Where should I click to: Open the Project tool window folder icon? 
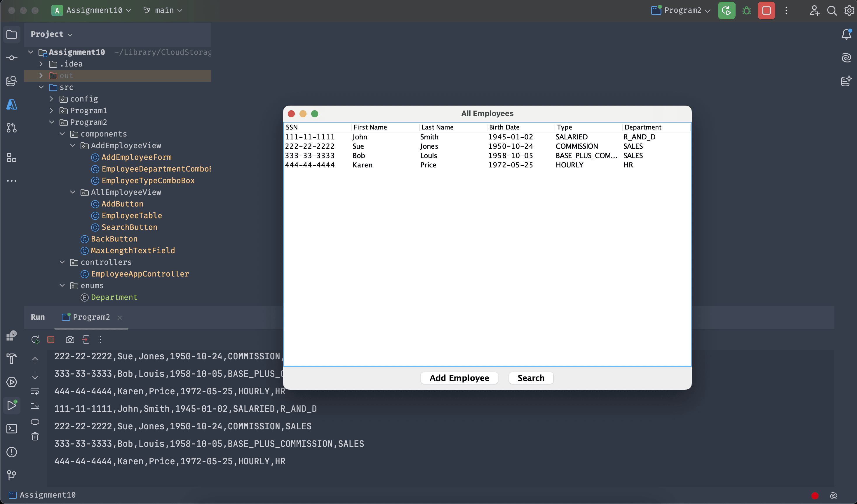click(x=12, y=34)
